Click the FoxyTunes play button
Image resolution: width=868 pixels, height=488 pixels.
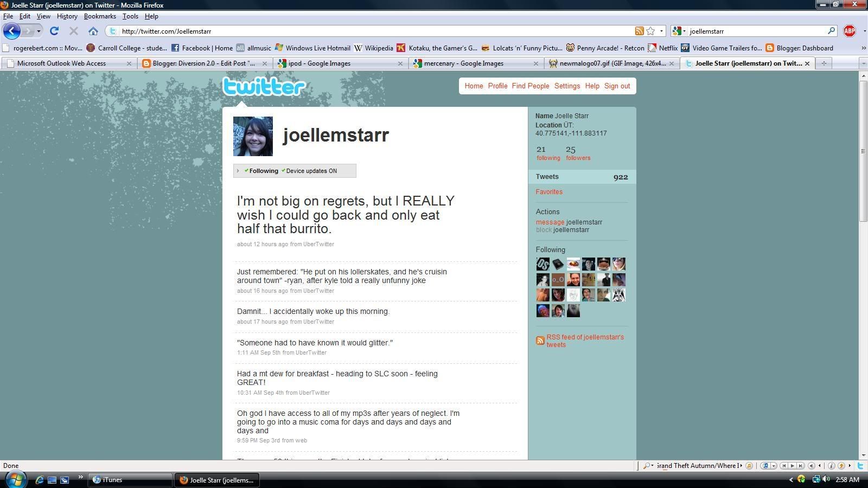(x=792, y=466)
